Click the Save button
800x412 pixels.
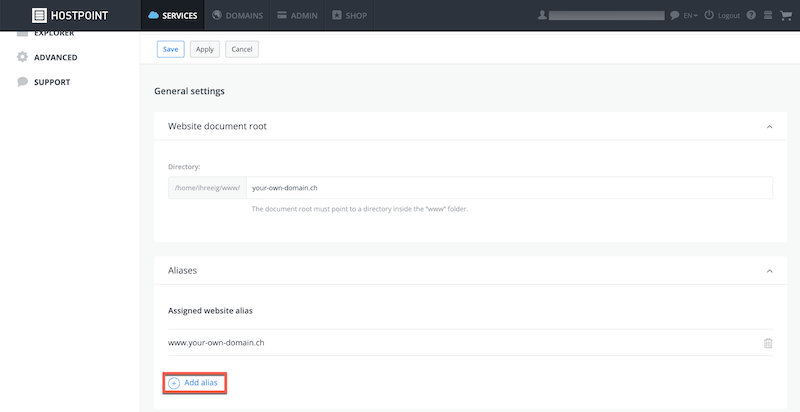tap(170, 49)
